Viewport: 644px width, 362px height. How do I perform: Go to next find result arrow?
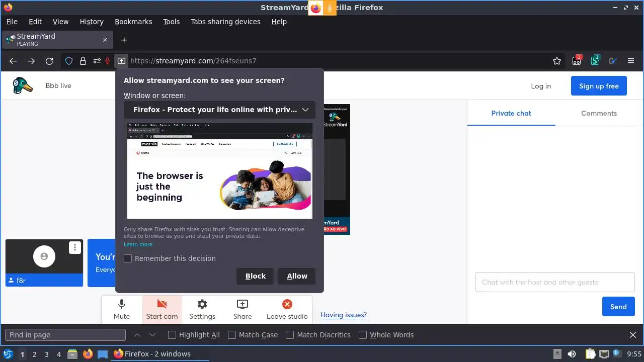(152, 335)
